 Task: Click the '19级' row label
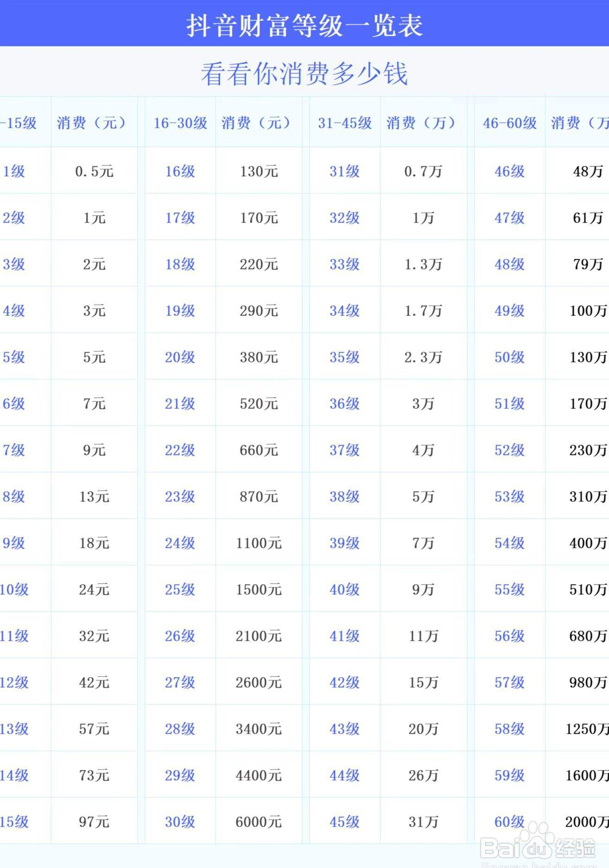point(180,311)
